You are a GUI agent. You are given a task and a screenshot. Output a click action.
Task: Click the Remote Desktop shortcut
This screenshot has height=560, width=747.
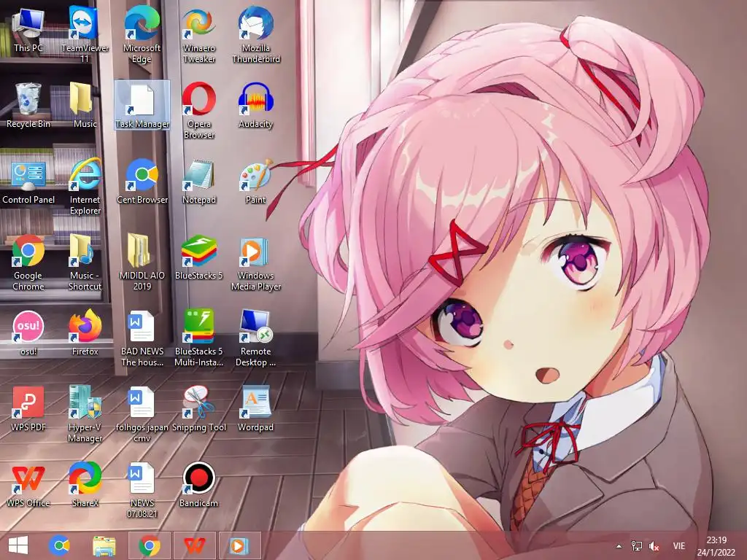[256, 338]
